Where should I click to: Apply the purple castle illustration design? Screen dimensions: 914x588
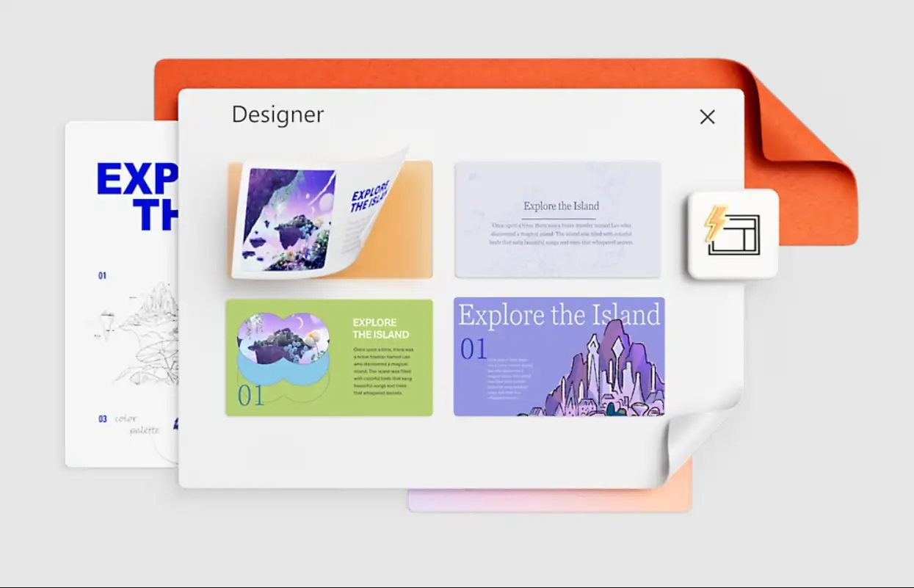click(559, 357)
